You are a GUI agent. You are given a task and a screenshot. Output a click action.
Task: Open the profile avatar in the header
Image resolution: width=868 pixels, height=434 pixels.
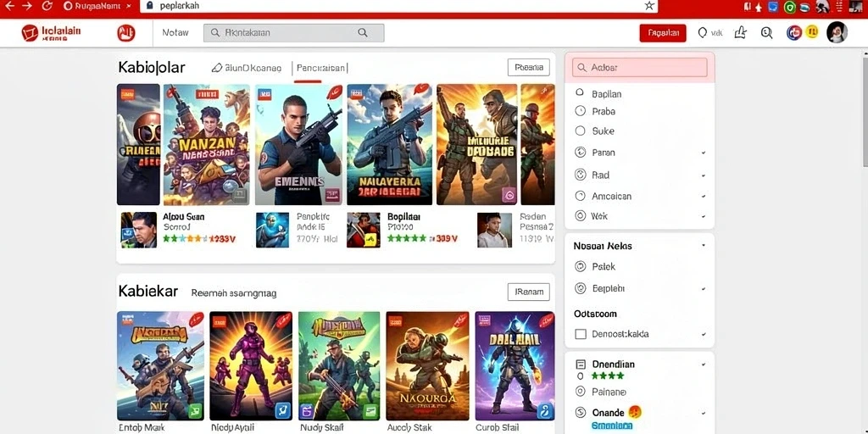coord(837,33)
